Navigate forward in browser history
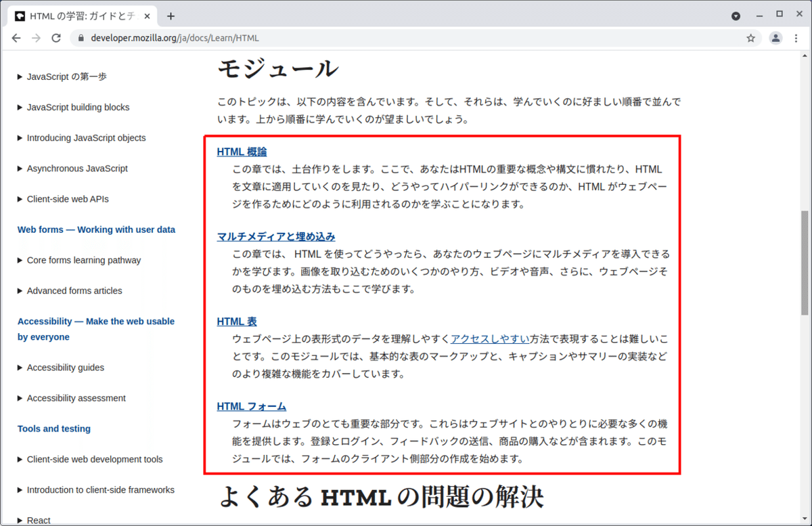The image size is (812, 526). [36, 39]
